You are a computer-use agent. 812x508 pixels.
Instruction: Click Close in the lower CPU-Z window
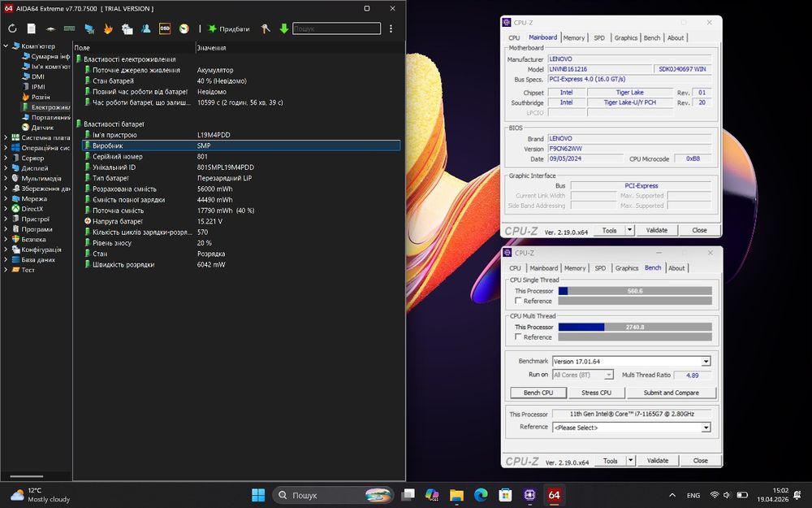[x=700, y=460]
